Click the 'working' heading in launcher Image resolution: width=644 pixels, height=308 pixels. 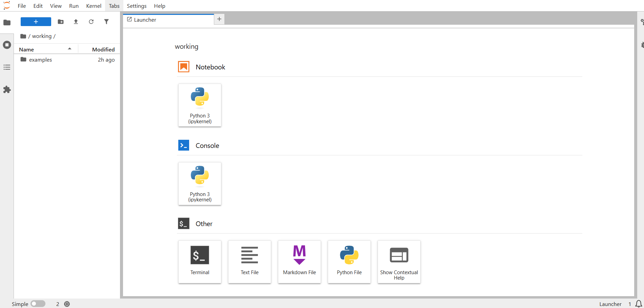pos(186,46)
